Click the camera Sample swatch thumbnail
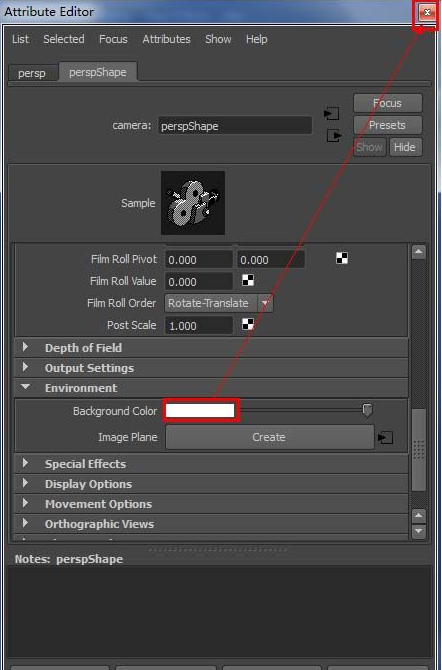This screenshot has height=670, width=442. click(193, 203)
